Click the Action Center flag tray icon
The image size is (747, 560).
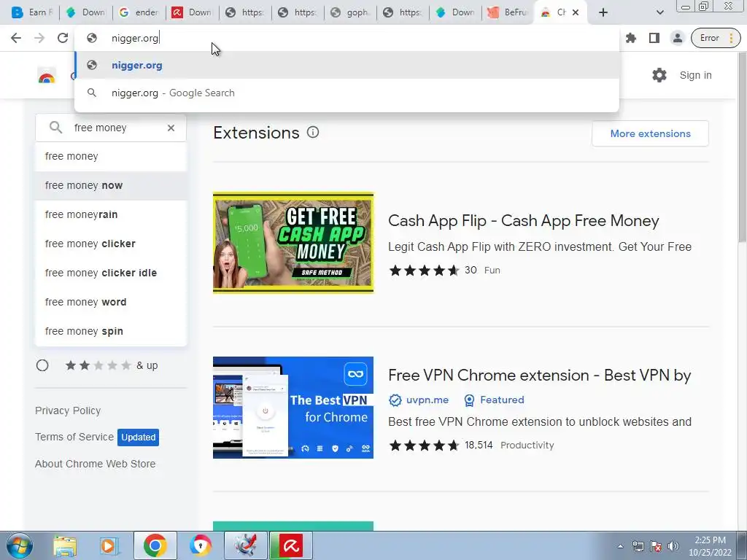click(656, 546)
